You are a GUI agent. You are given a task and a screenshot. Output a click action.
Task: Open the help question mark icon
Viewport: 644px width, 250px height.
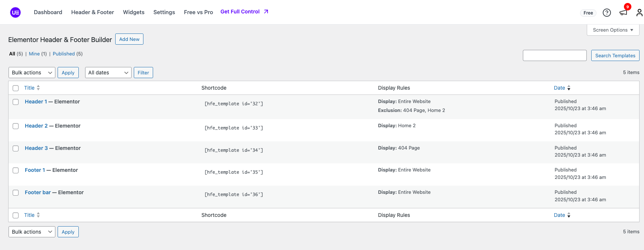pyautogui.click(x=606, y=13)
